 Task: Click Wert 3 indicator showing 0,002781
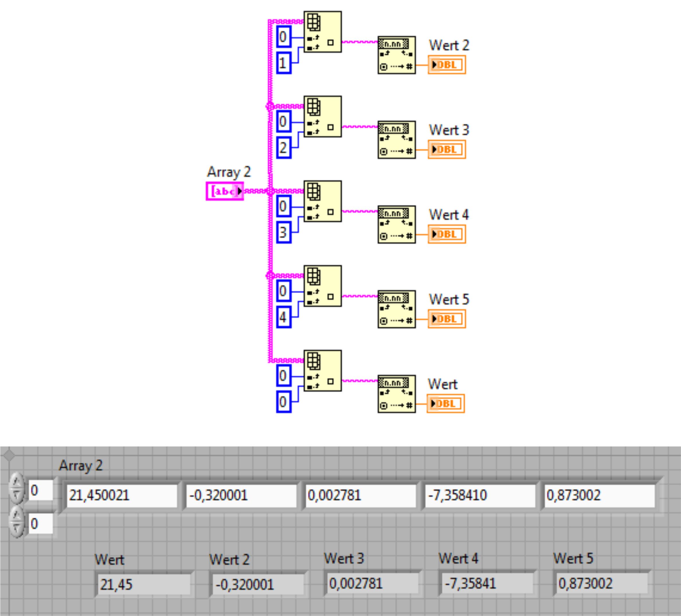pyautogui.click(x=371, y=583)
